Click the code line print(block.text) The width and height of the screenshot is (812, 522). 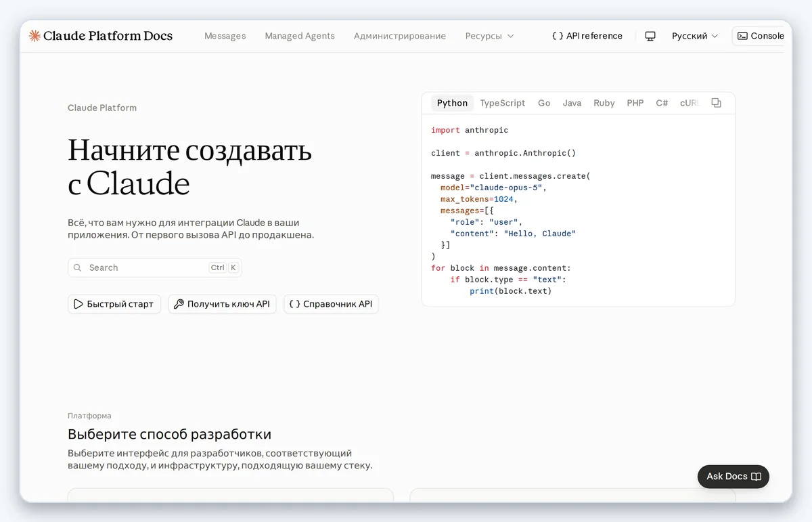511,291
